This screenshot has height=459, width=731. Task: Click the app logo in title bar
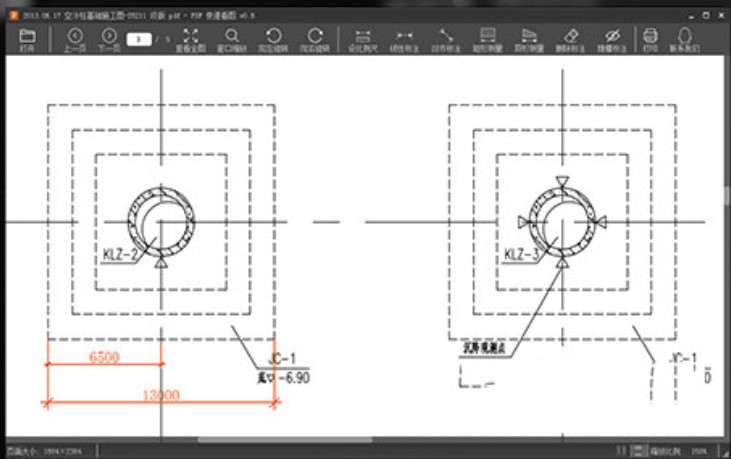(14, 15)
